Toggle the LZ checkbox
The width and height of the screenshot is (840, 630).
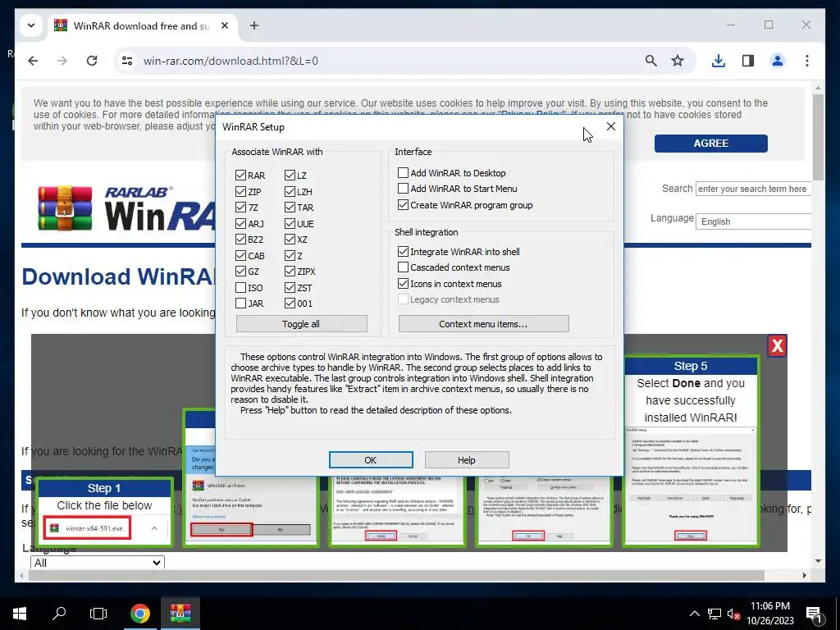pyautogui.click(x=290, y=176)
